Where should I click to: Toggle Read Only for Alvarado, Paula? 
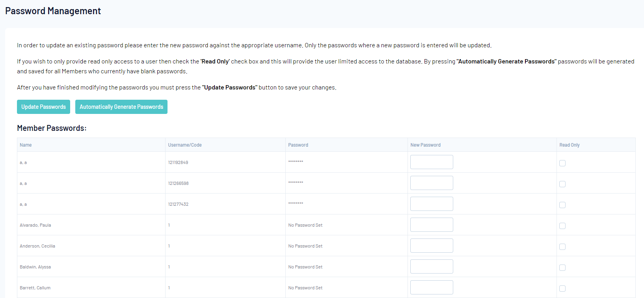point(562,226)
